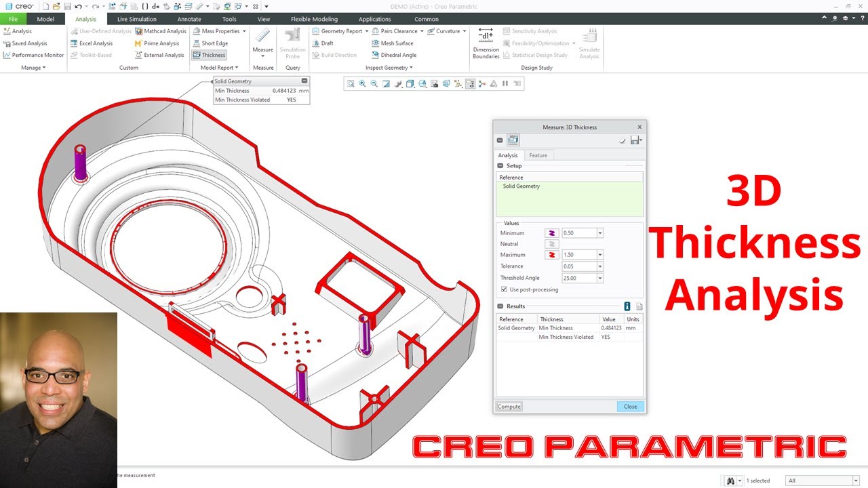Click the Compute button
The width and height of the screenshot is (868, 488).
[509, 407]
